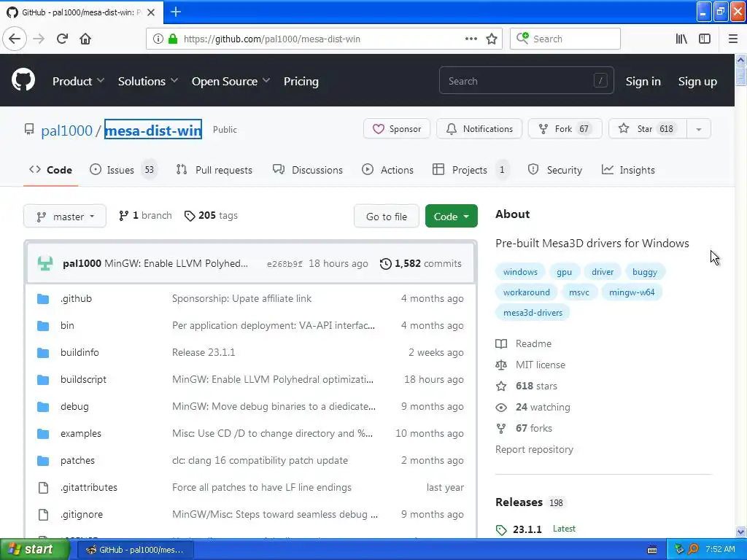Viewport: 747px width, 560px height.
Task: Open the Actions tab
Action: [x=388, y=170]
